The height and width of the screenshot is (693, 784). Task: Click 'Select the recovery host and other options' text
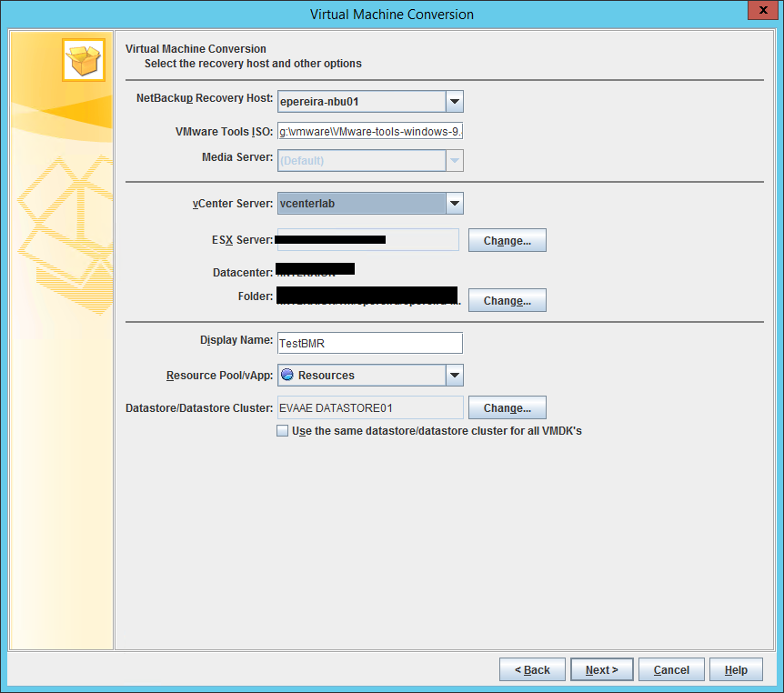coord(253,64)
